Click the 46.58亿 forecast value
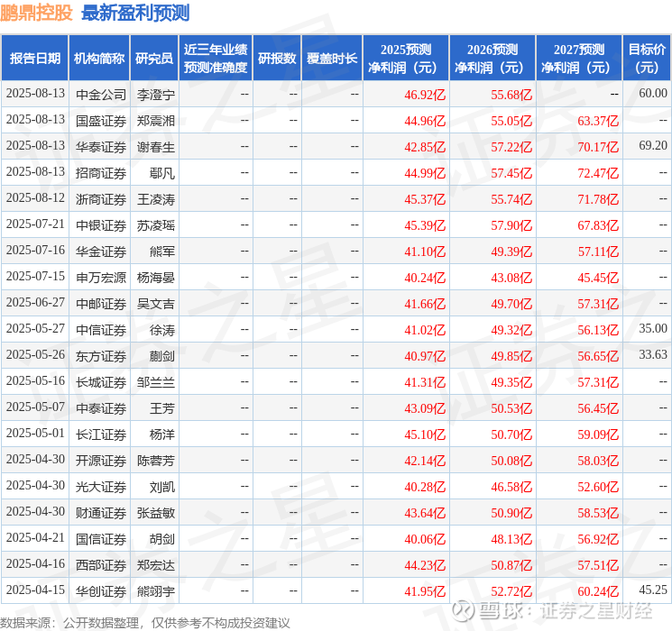Image resolution: width=672 pixels, height=631 pixels. [x=511, y=487]
